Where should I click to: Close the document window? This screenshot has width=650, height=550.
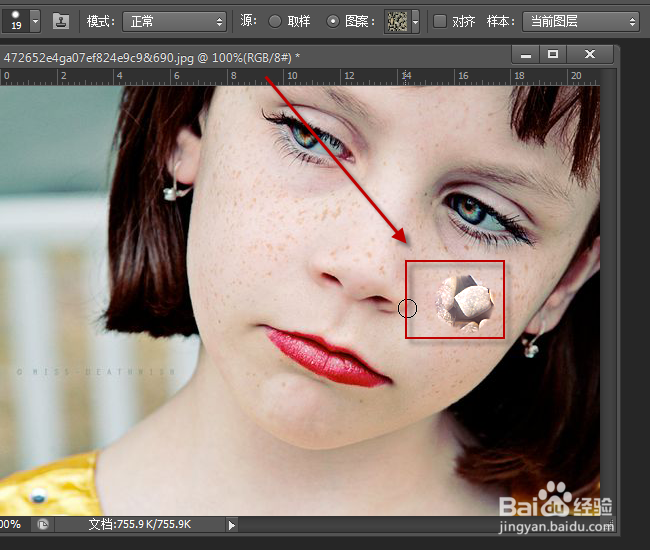pos(589,55)
